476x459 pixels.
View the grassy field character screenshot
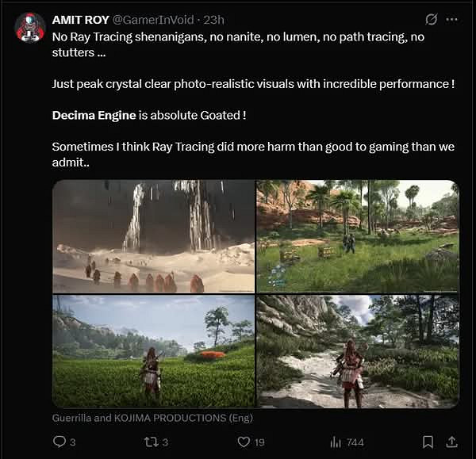point(154,351)
